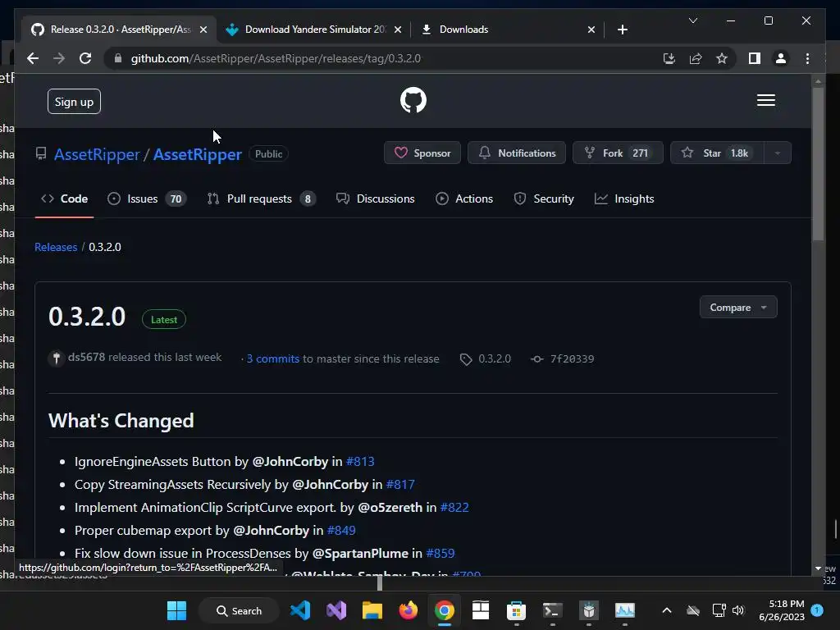Open Terminal from taskbar
The width and height of the screenshot is (840, 630).
tap(552, 610)
